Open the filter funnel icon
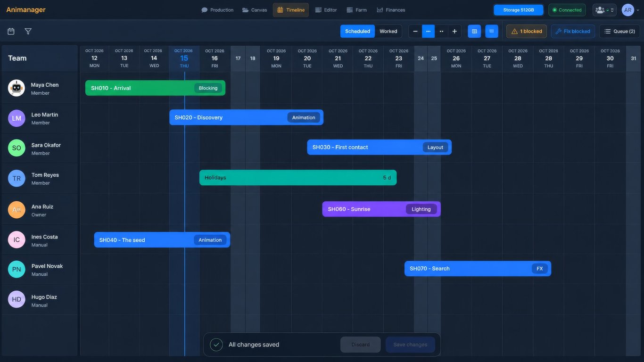The image size is (644, 362). click(x=28, y=31)
